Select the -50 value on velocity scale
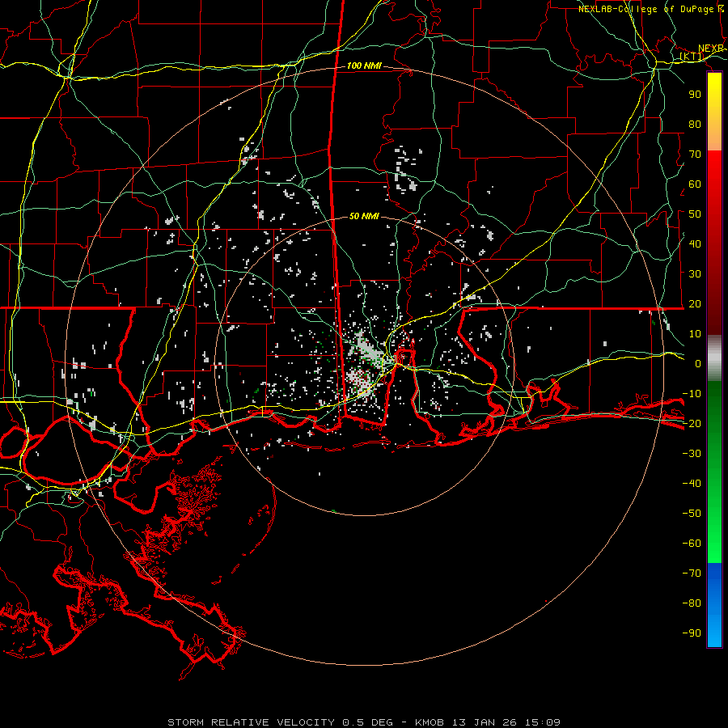The width and height of the screenshot is (728, 728). click(692, 514)
